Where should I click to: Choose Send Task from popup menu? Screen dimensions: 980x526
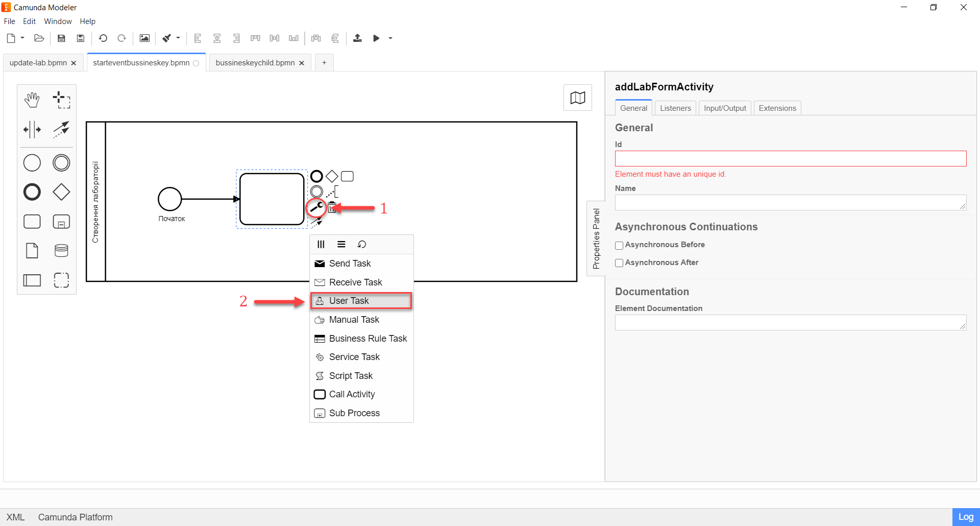[361, 264]
